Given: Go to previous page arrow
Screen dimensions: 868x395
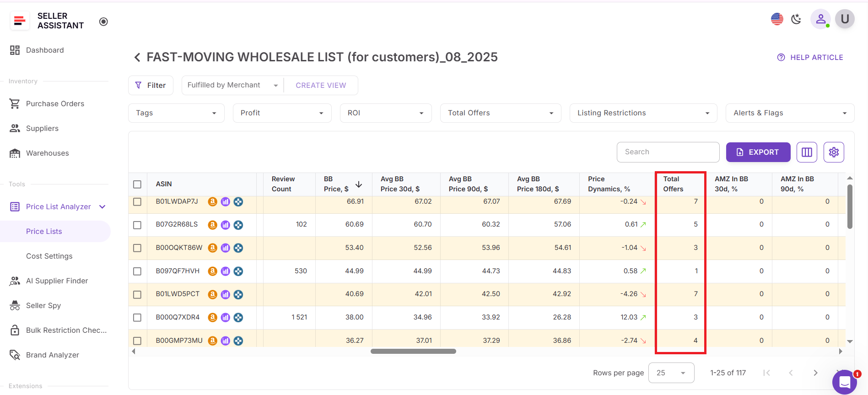Looking at the screenshot, I should (x=791, y=373).
